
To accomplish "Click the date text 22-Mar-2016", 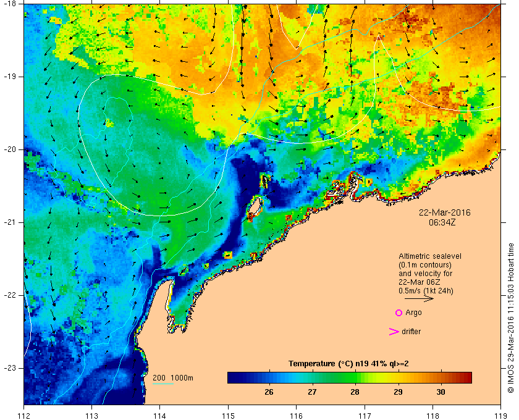I will pos(444,212).
